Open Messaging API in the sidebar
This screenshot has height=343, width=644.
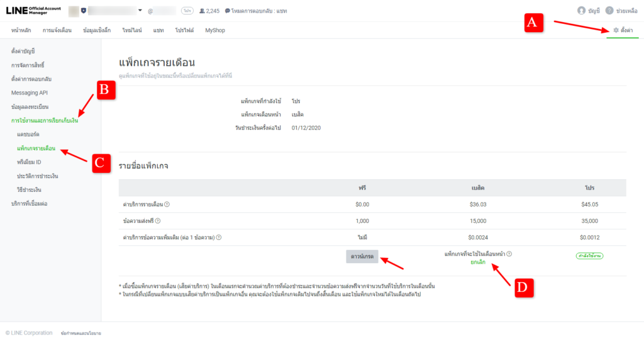point(30,93)
